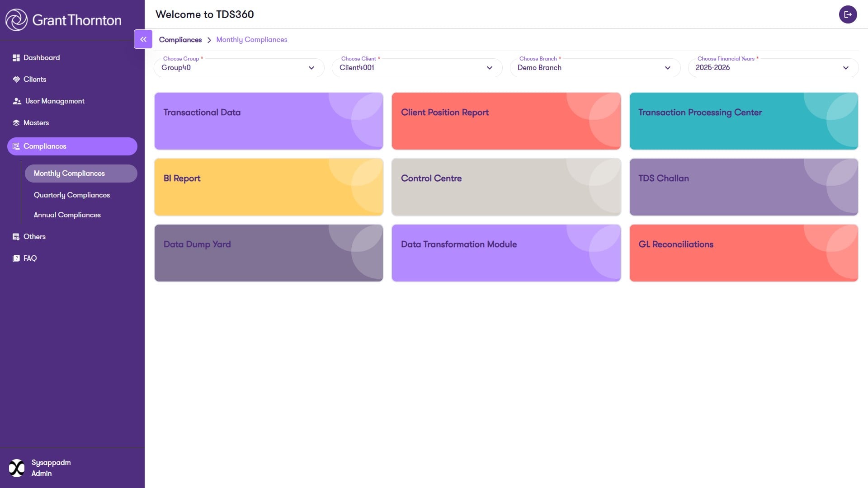Open Quarterly Compliances submenu item
The image size is (868, 488).
(x=81, y=195)
